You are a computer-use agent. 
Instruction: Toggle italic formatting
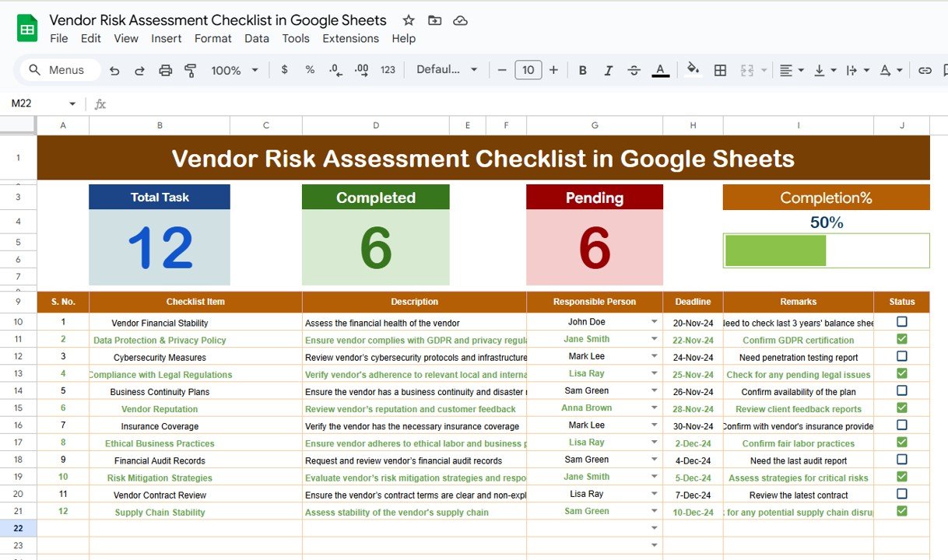[x=608, y=70]
